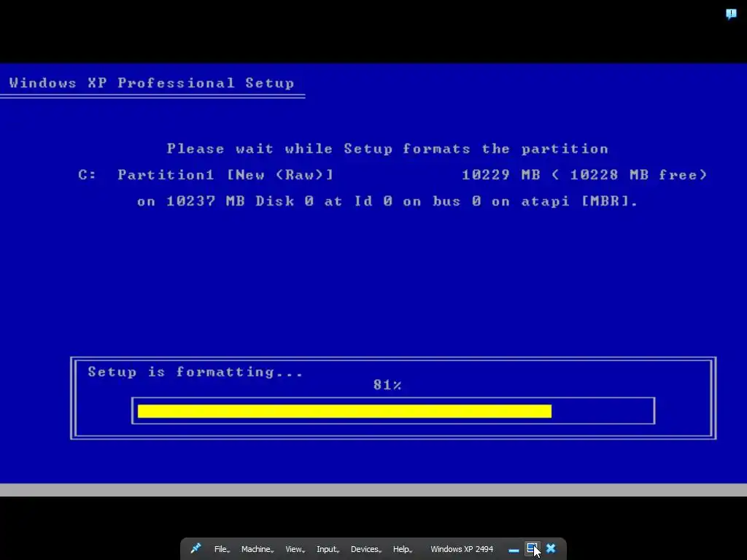Screen dimensions: 747x560
Task: Click the 81% progress label
Action: (x=387, y=385)
